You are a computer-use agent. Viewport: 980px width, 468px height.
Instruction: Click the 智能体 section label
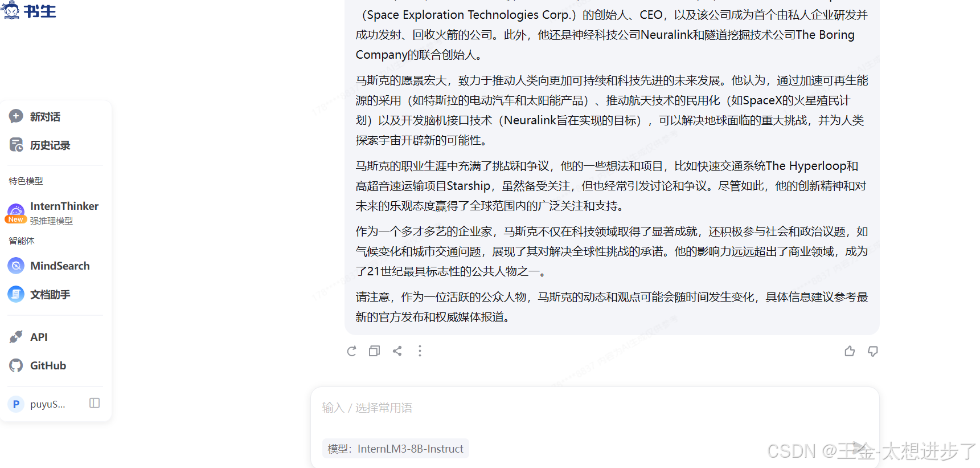(22, 241)
